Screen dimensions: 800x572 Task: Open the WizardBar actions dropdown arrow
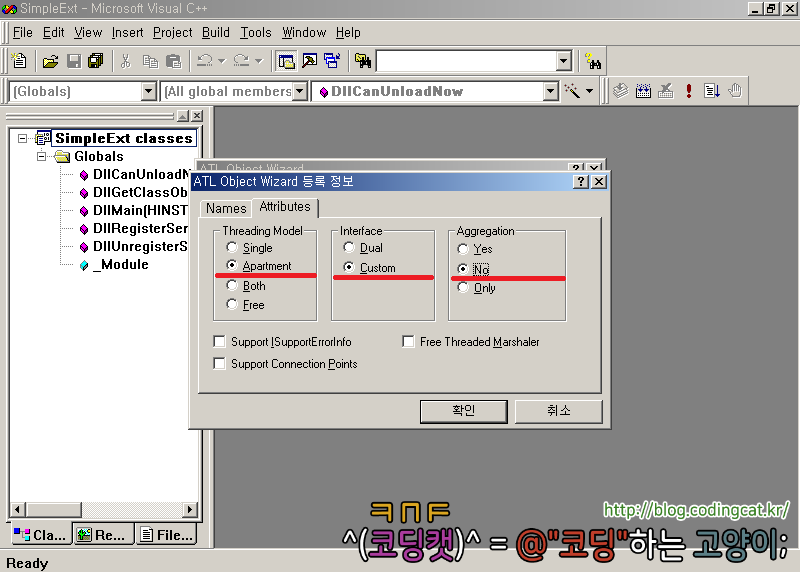589,91
